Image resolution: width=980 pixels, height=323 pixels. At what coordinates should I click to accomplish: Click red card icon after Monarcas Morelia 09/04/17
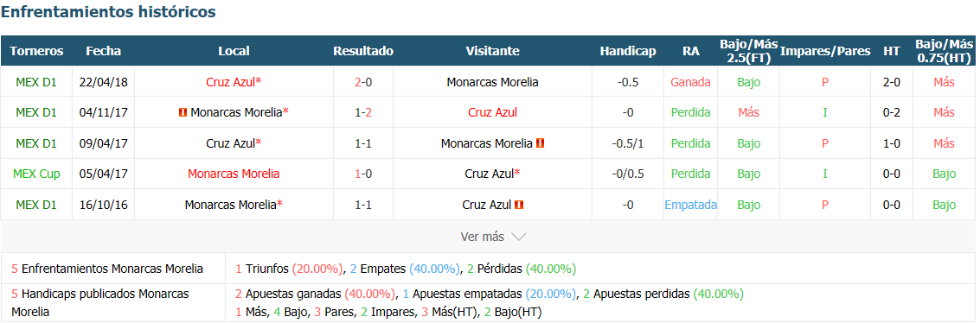coord(540,142)
